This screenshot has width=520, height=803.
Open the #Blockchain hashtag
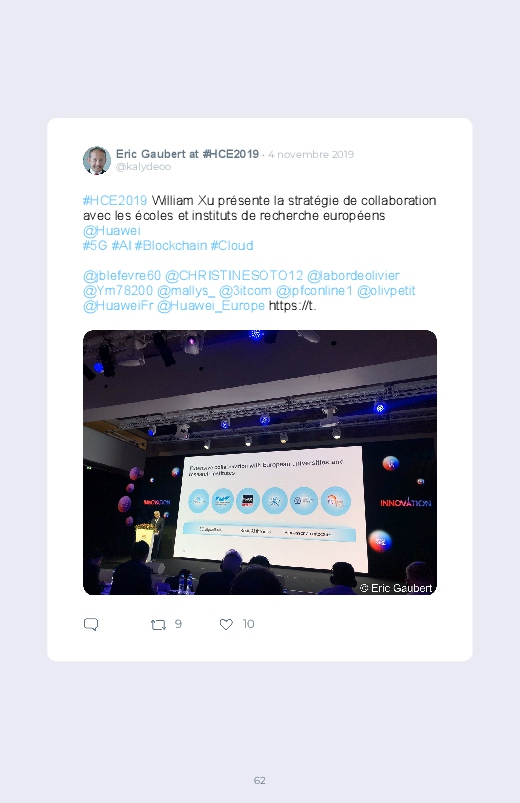tap(171, 245)
